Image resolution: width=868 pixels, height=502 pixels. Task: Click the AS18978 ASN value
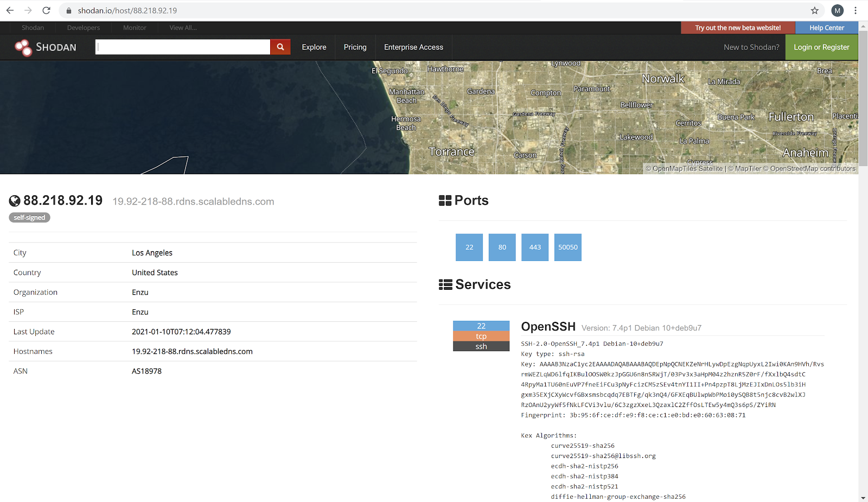click(x=146, y=371)
